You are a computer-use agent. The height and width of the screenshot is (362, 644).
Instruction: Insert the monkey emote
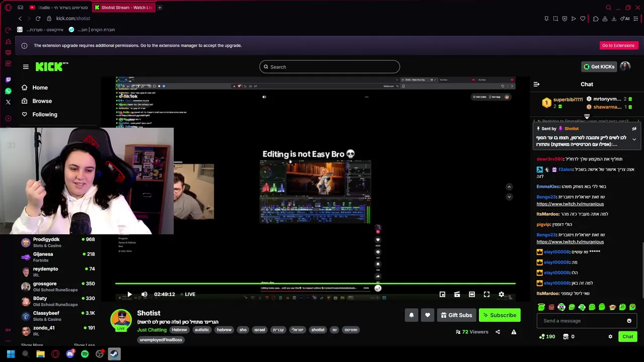pos(612,307)
